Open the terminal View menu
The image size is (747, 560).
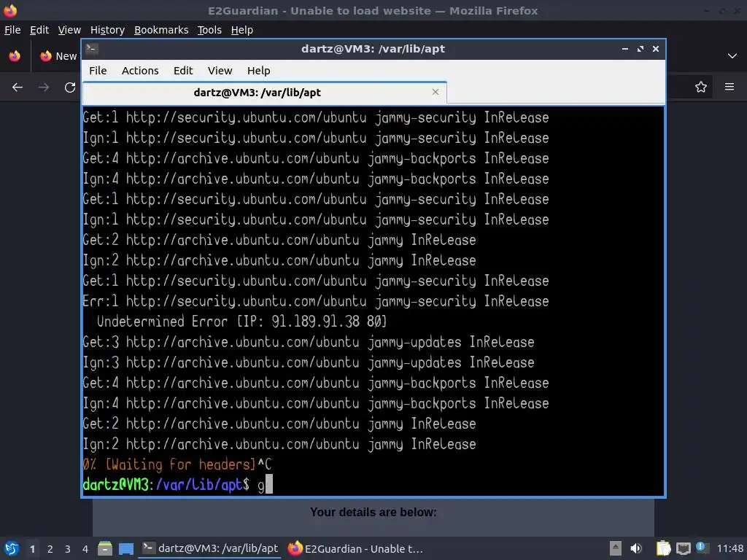[220, 71]
